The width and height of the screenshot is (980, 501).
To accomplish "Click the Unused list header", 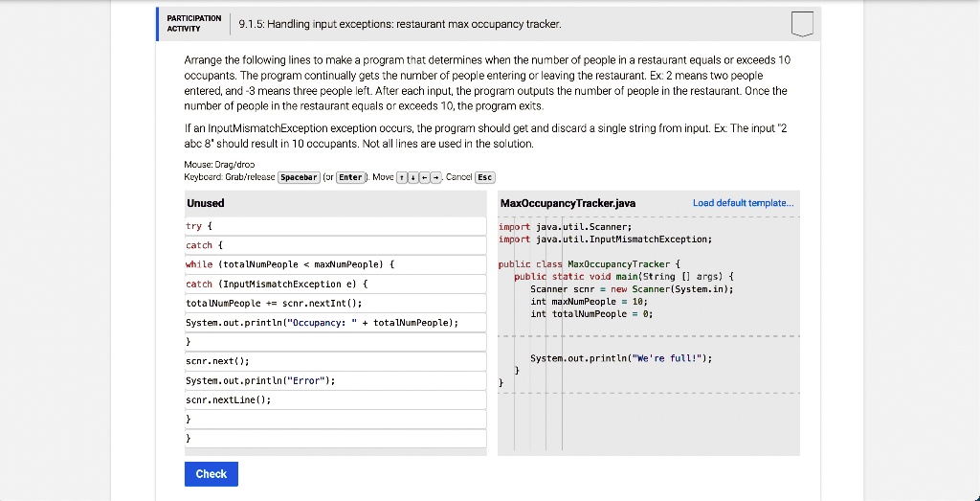I will [x=206, y=203].
